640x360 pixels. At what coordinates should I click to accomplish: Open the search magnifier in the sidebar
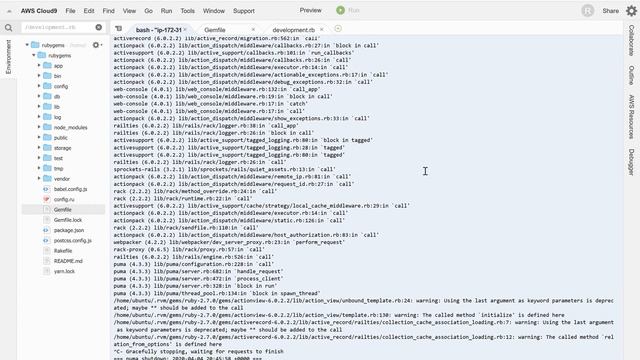pyautogui.click(x=8, y=28)
